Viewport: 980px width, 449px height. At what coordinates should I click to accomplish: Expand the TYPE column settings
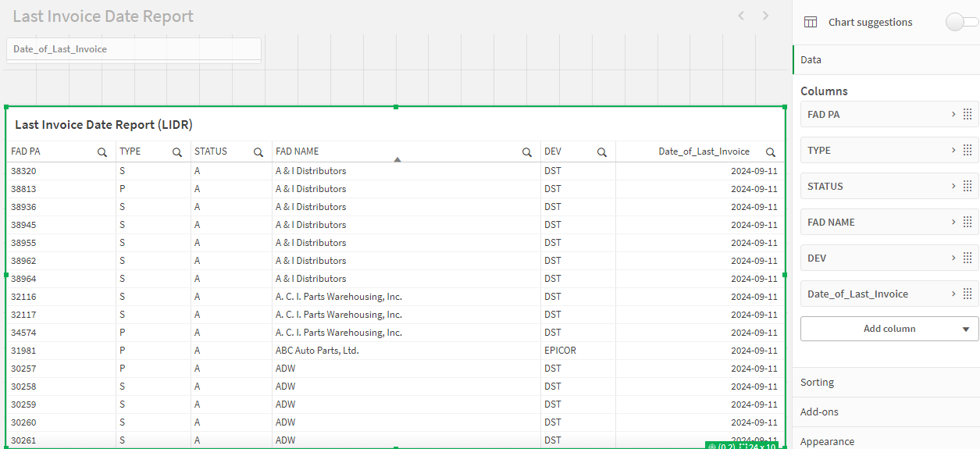(x=953, y=150)
